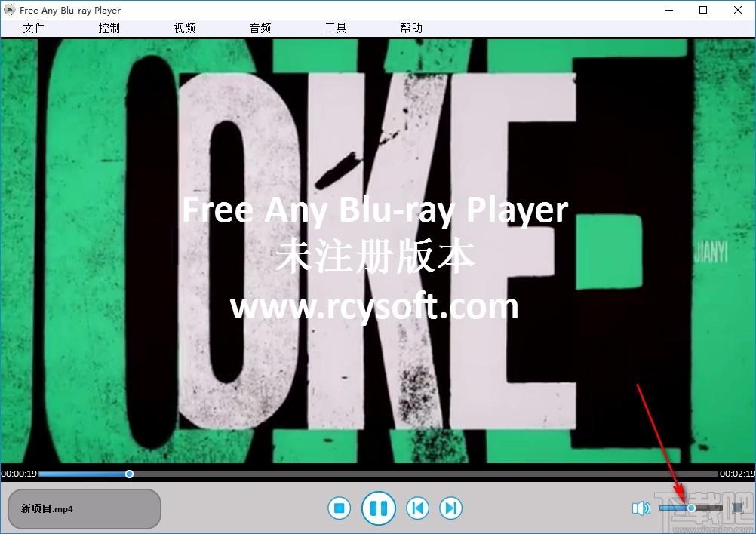
Task: Close the Blu-ray Player window
Action: click(738, 10)
